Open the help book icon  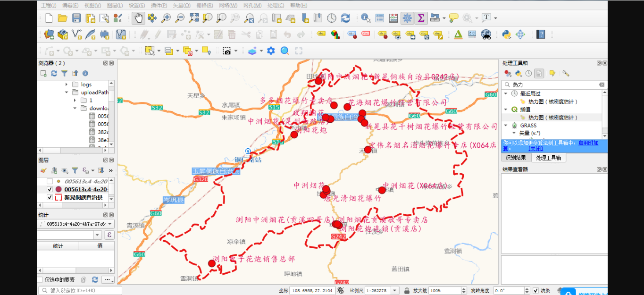coord(541,34)
